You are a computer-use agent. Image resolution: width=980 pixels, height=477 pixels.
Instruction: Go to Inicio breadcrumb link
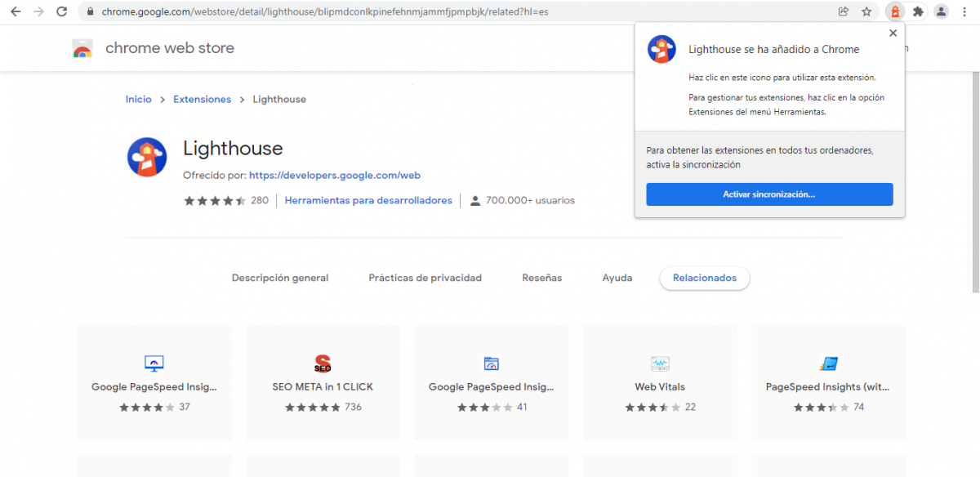point(138,99)
